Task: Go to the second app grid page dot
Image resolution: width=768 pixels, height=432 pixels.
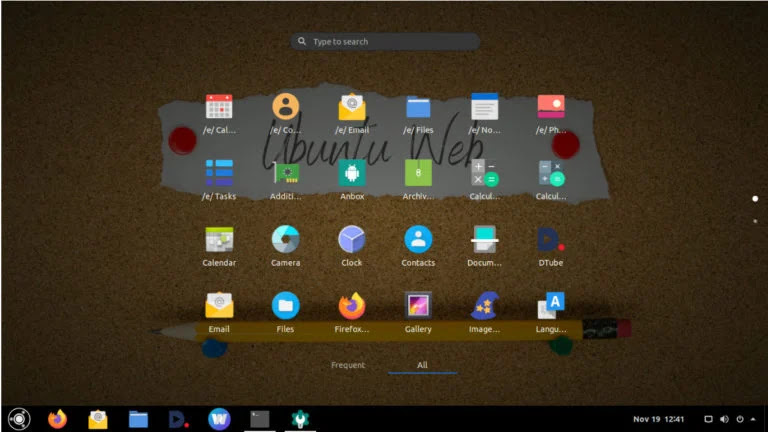Action: click(x=755, y=220)
